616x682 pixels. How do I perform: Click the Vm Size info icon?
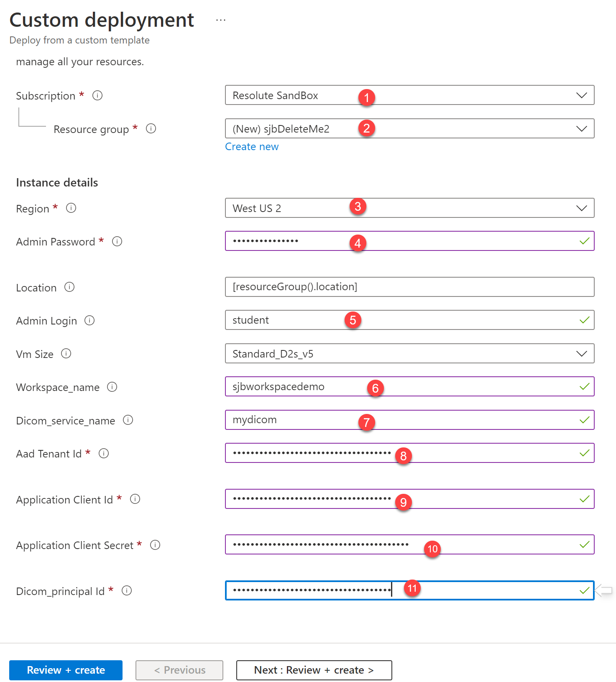(x=66, y=353)
